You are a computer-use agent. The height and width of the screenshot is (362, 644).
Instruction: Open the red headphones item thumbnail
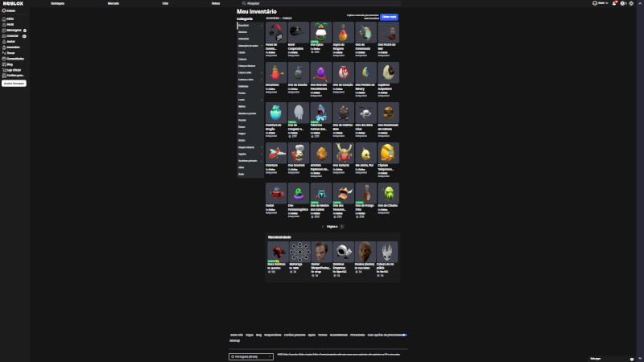tap(276, 32)
